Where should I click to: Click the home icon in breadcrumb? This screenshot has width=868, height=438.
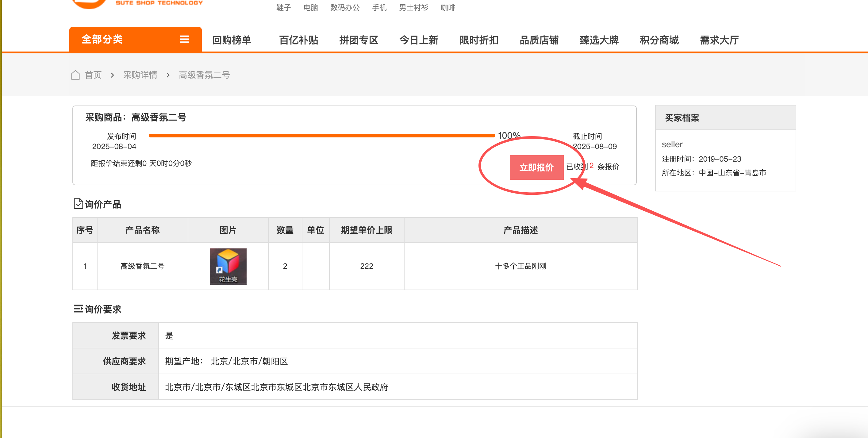click(75, 75)
